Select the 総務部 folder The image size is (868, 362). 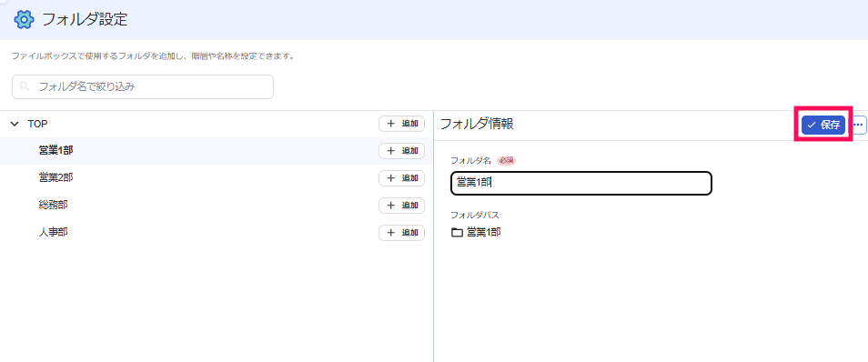pyautogui.click(x=216, y=205)
